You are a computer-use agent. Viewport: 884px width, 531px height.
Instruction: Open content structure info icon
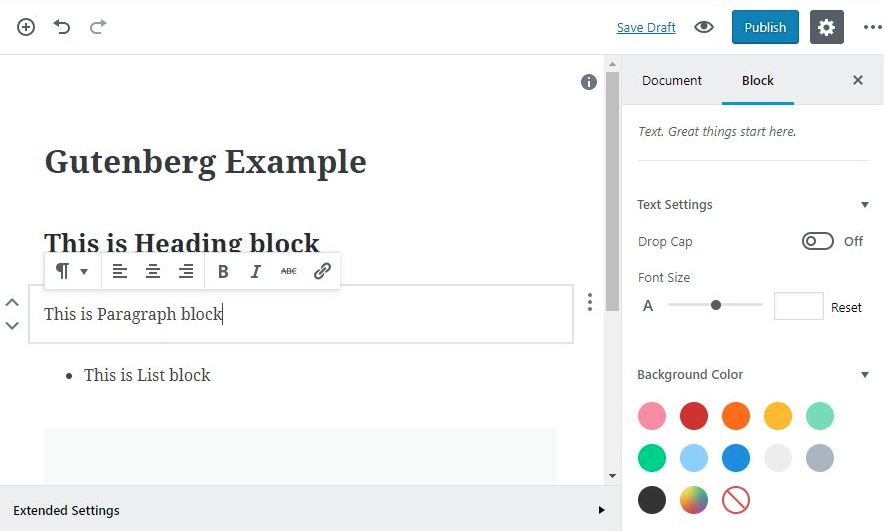coord(589,82)
